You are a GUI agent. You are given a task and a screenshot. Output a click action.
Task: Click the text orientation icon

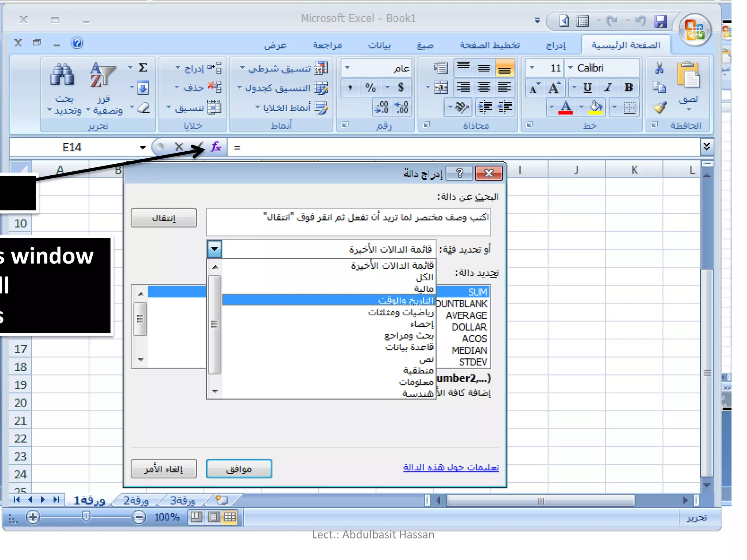click(462, 107)
